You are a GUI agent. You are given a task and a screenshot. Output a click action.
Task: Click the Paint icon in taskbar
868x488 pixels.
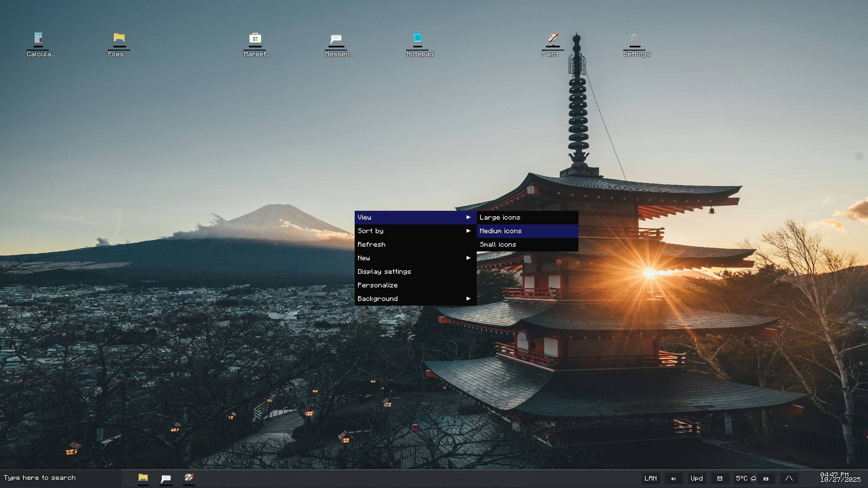click(x=189, y=478)
